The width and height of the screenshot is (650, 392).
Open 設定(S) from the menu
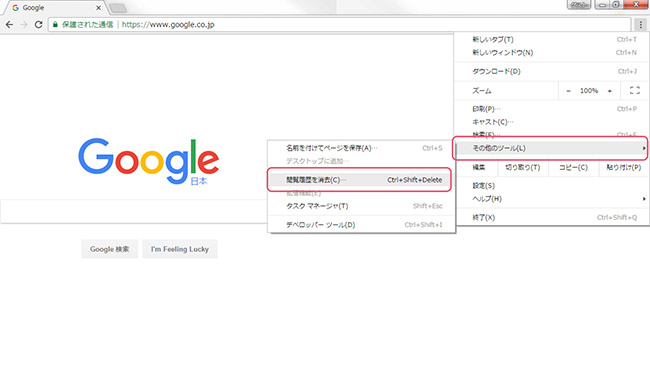click(x=552, y=186)
